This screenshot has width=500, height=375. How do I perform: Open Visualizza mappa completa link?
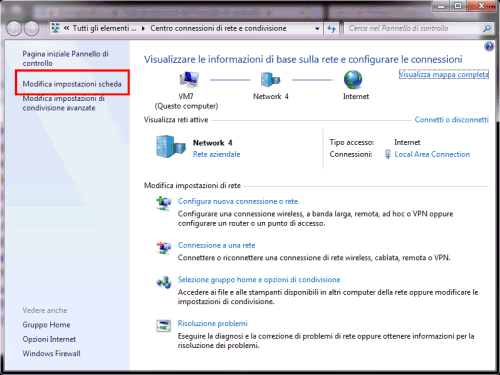click(444, 74)
